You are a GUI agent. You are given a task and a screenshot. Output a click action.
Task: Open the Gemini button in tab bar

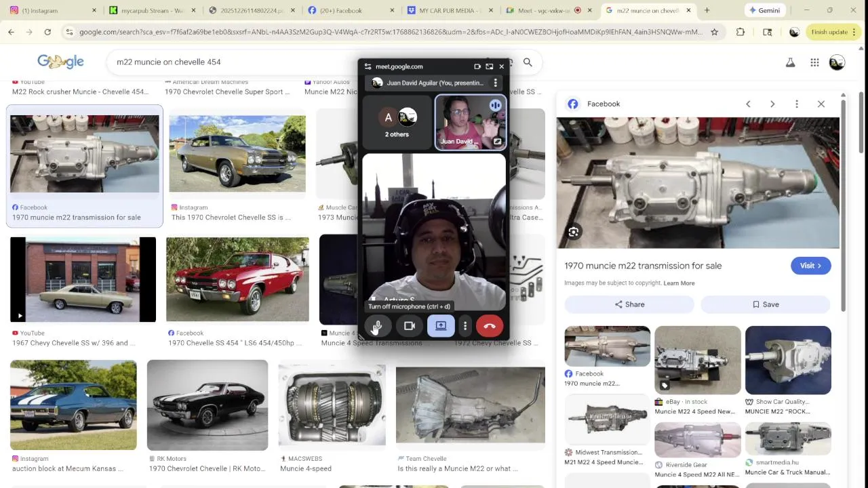[x=764, y=10]
